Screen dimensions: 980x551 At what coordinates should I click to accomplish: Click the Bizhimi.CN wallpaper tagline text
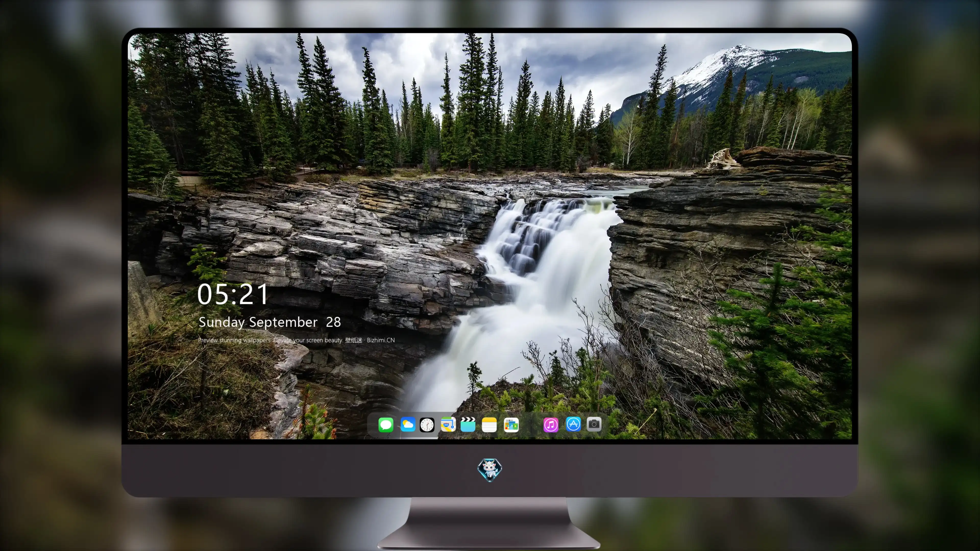point(296,340)
